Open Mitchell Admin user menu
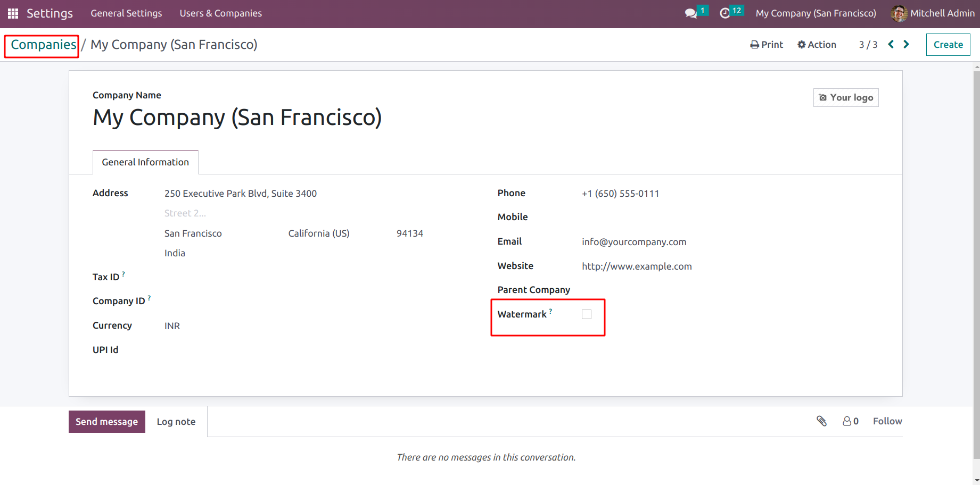This screenshot has height=485, width=980. click(933, 13)
